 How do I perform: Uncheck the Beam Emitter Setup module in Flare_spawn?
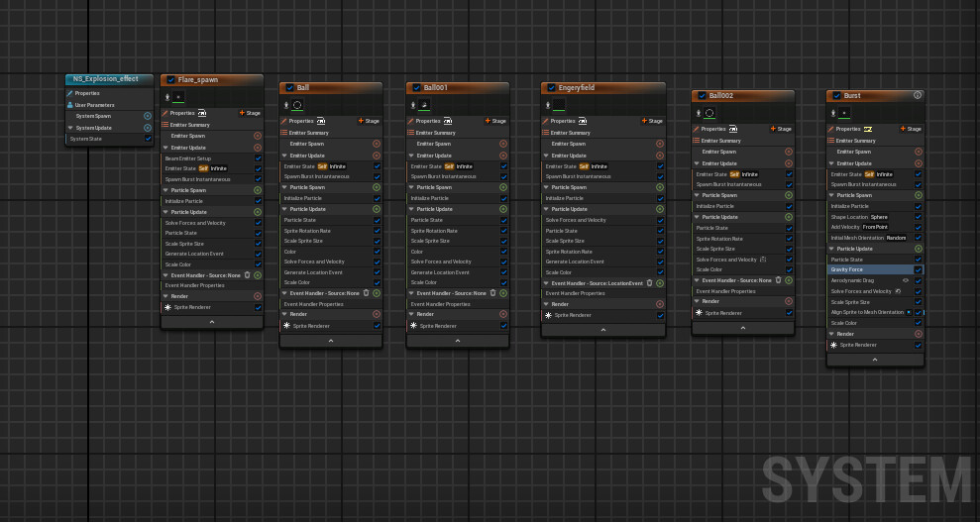pos(258,158)
